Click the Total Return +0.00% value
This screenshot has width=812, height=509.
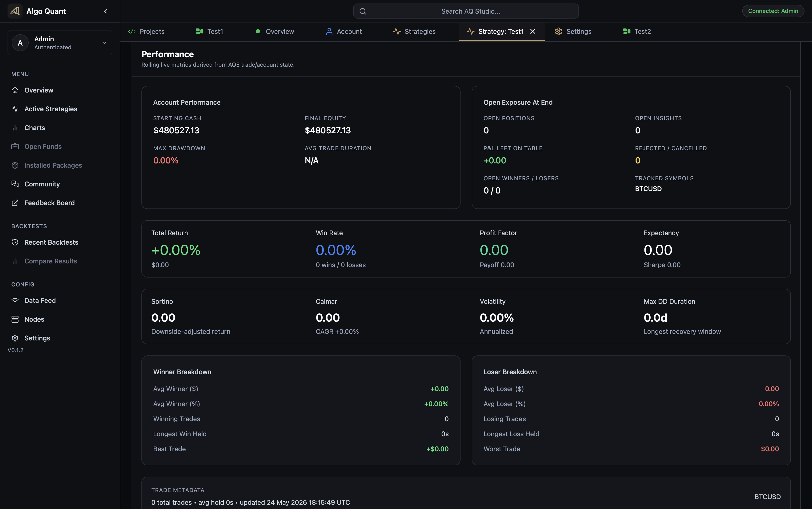176,250
